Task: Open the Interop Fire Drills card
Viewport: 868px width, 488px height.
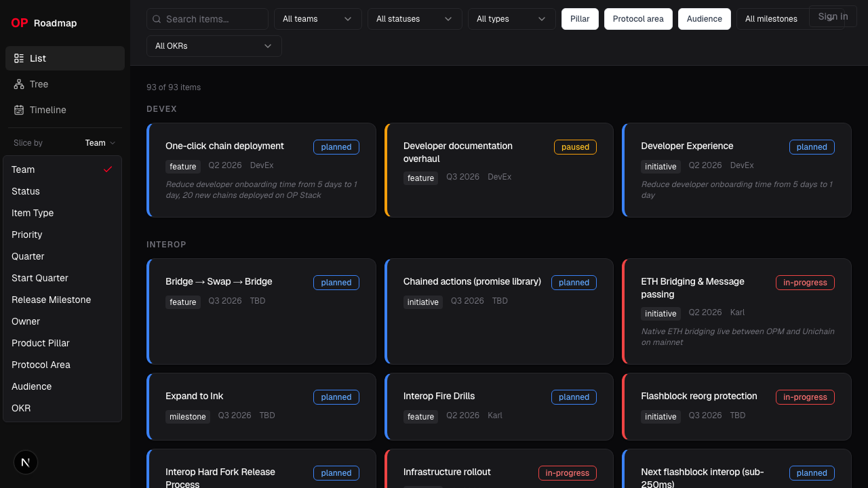Action: (499, 407)
